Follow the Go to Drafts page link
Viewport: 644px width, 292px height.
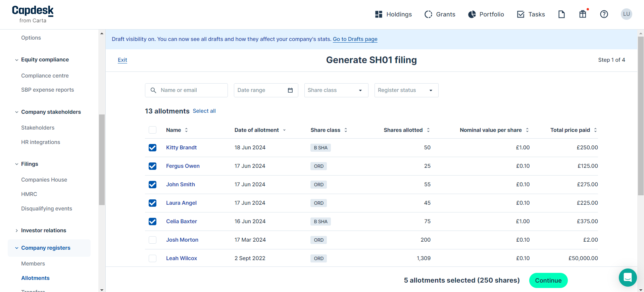click(x=355, y=39)
